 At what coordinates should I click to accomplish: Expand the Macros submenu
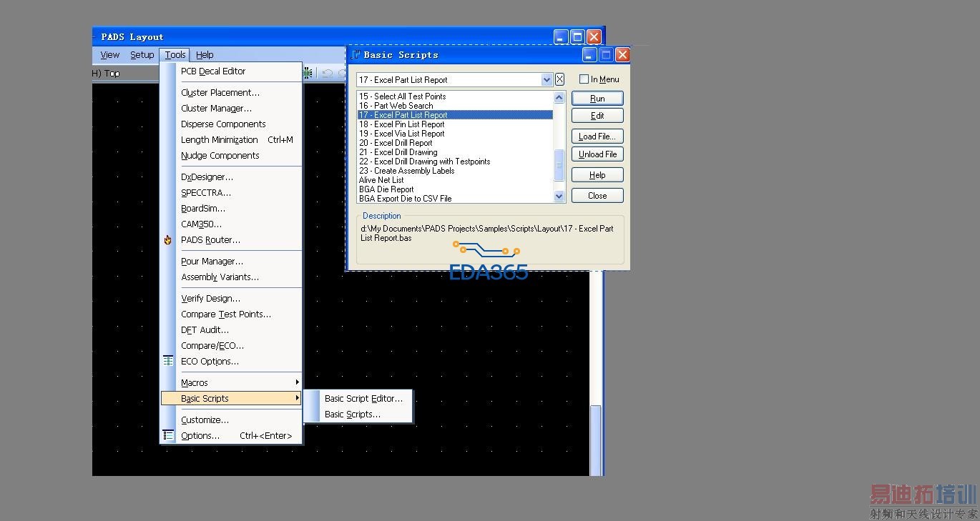[x=230, y=383]
